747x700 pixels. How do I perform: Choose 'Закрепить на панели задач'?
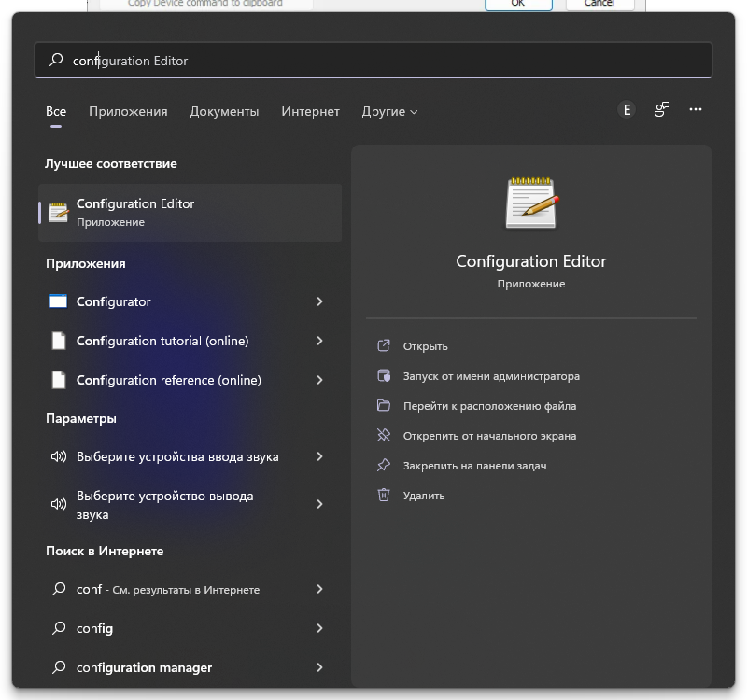pos(474,466)
